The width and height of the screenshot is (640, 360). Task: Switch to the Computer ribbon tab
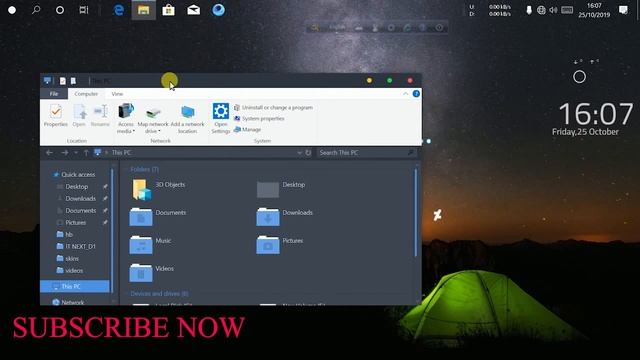86,94
